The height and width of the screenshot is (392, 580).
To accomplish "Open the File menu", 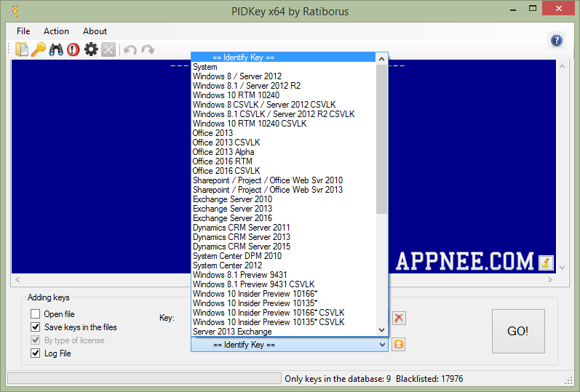I will click(23, 31).
